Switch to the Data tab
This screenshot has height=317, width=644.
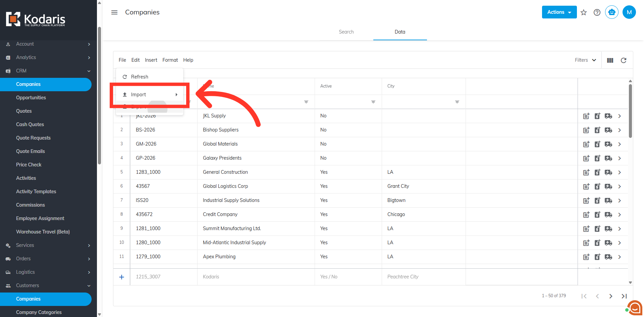(400, 32)
